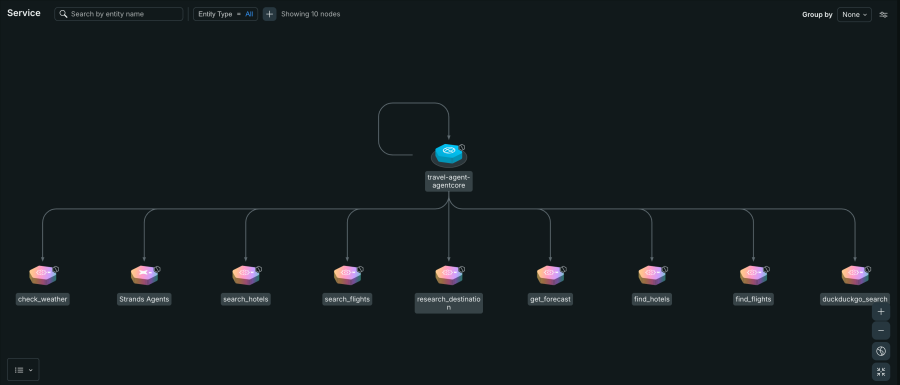Click the search_flights label
The width and height of the screenshot is (900, 385).
tap(347, 299)
